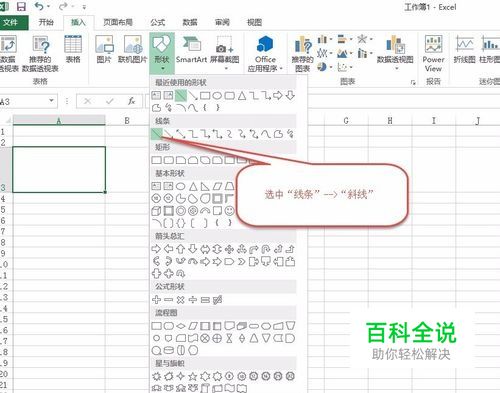Pick the hourglass collate shape in 流程图
The height and width of the screenshot is (393, 500).
tap(229, 338)
